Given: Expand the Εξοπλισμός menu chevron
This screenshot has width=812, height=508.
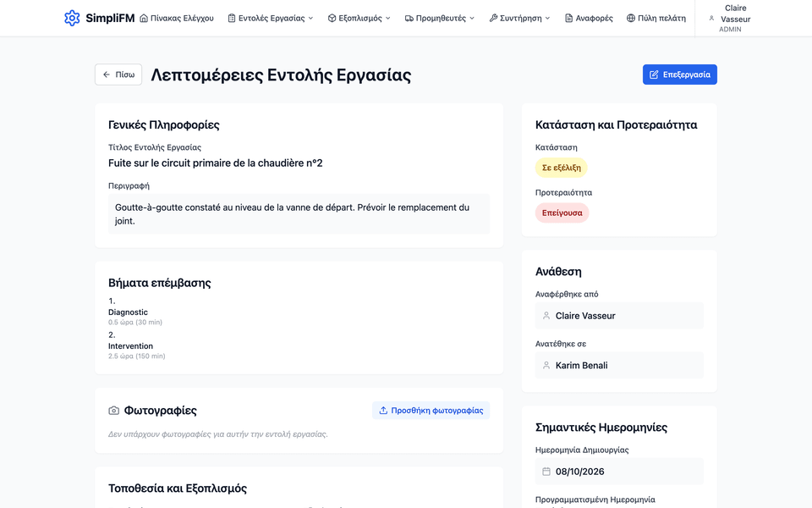Looking at the screenshot, I should (x=388, y=18).
